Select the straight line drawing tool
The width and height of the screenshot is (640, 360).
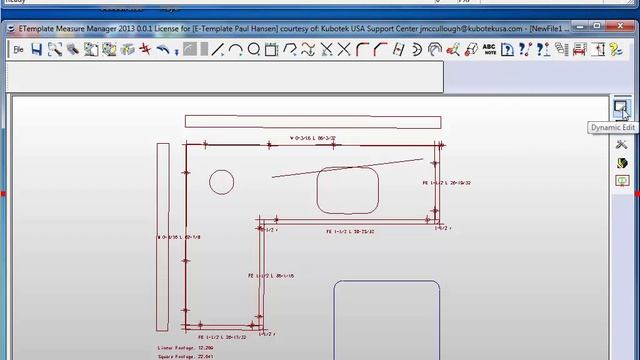pyautogui.click(x=218, y=50)
